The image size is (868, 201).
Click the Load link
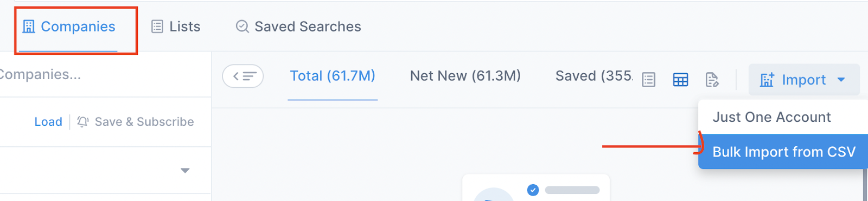[48, 122]
